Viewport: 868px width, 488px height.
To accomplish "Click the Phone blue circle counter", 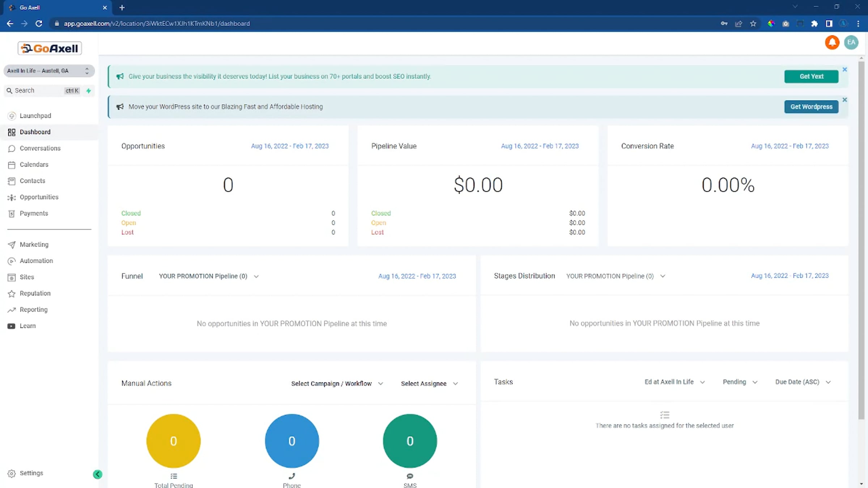I will pos(292,441).
